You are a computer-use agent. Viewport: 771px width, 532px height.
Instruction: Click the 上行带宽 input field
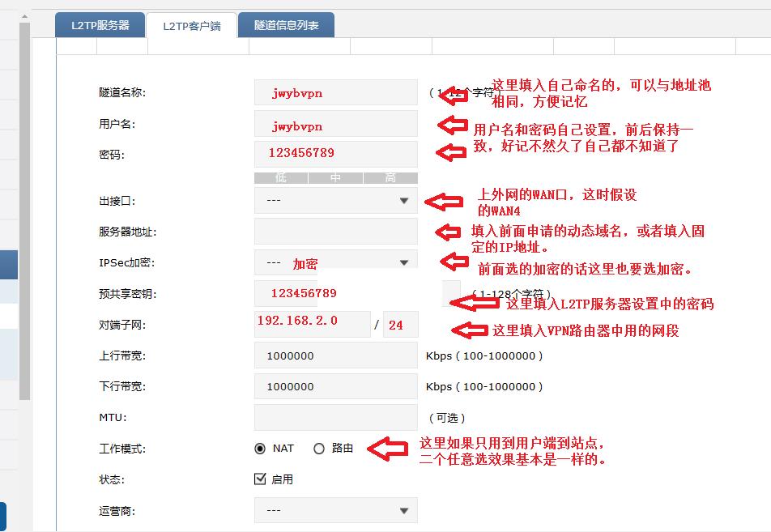click(x=335, y=355)
